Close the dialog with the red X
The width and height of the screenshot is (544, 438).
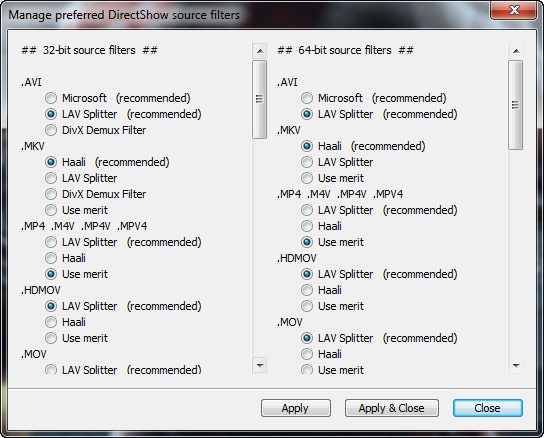(514, 10)
